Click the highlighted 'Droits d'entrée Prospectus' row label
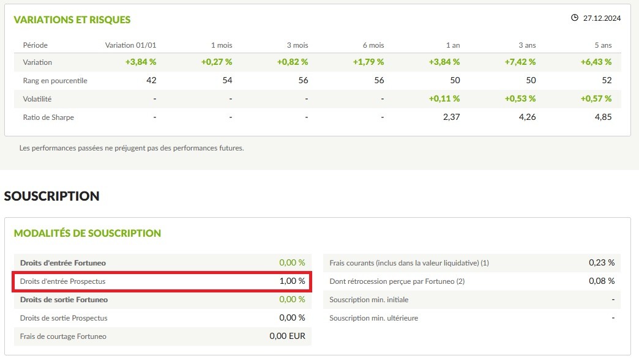This screenshot has height=364, width=639. point(62,281)
